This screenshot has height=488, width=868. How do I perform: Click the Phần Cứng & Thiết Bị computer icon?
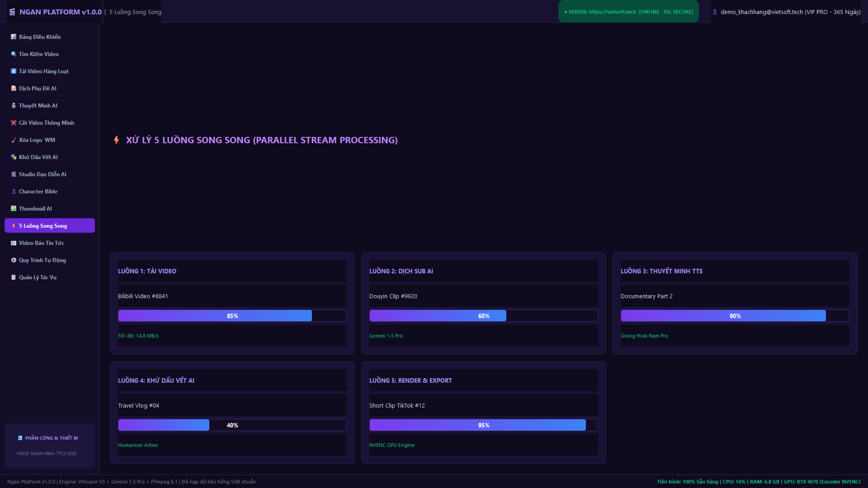coord(20,438)
